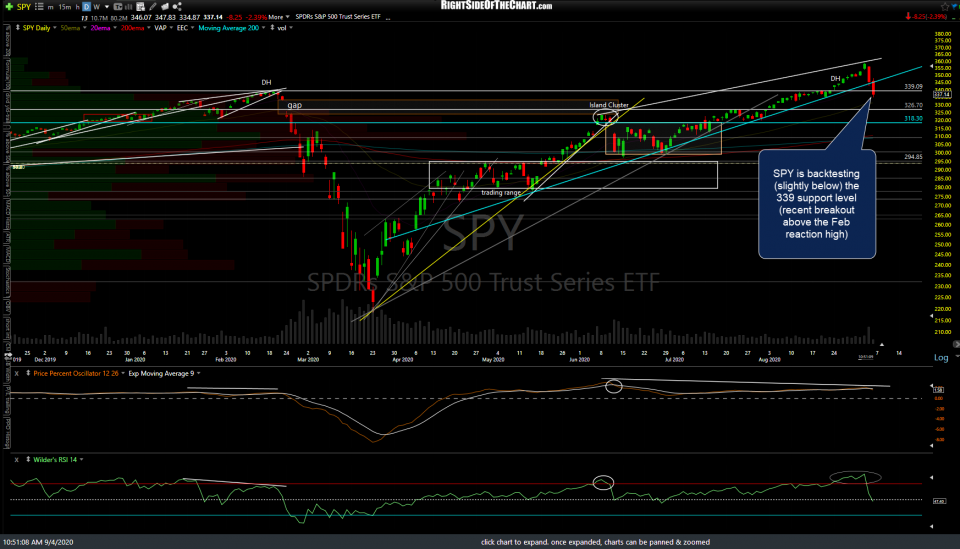Click the share chart icon
The image size is (960, 549).
(x=177, y=7)
